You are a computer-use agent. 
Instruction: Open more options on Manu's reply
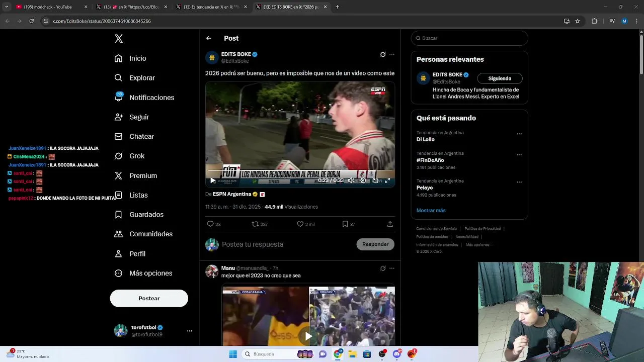pyautogui.click(x=392, y=268)
